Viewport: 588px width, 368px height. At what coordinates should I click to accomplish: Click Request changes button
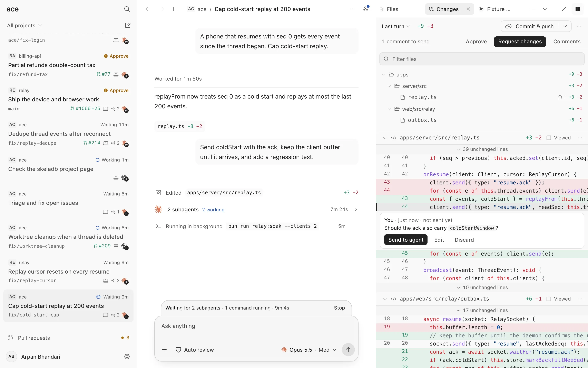click(520, 42)
